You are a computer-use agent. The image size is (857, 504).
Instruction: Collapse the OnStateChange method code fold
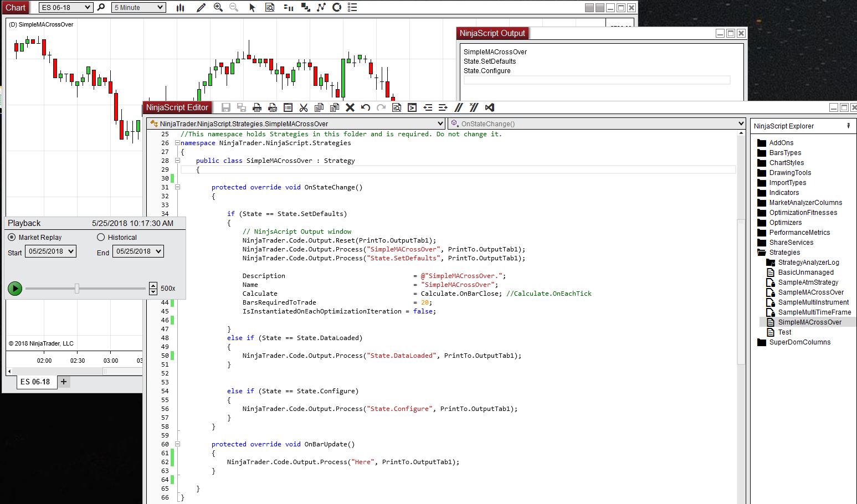[x=177, y=187]
